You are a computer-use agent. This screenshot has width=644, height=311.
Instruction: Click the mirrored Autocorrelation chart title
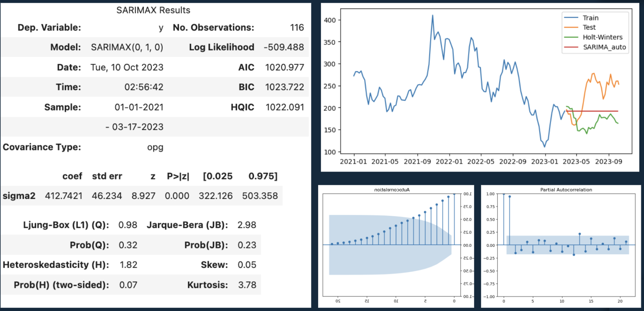(392, 190)
